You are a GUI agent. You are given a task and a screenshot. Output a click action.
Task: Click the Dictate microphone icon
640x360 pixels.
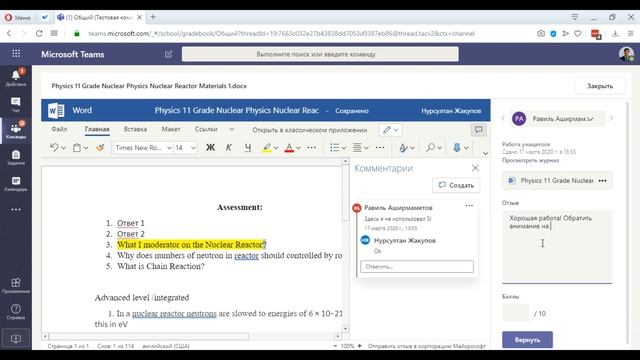(457, 147)
